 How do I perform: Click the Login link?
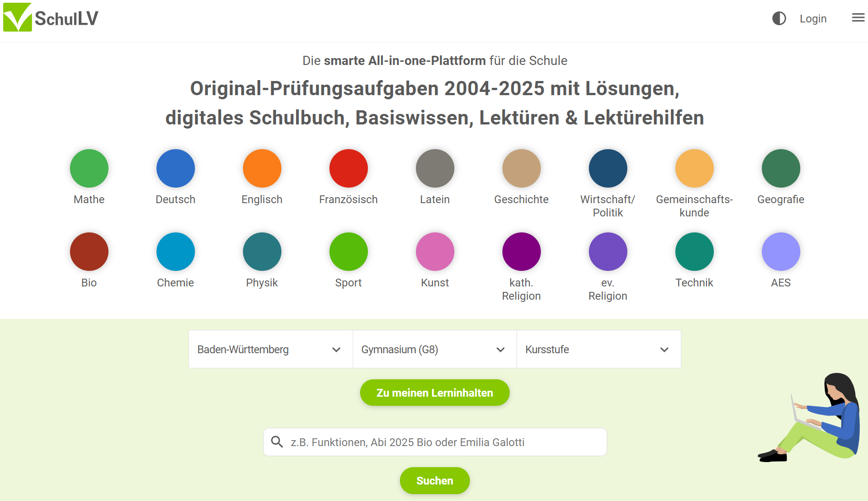pyautogui.click(x=813, y=18)
